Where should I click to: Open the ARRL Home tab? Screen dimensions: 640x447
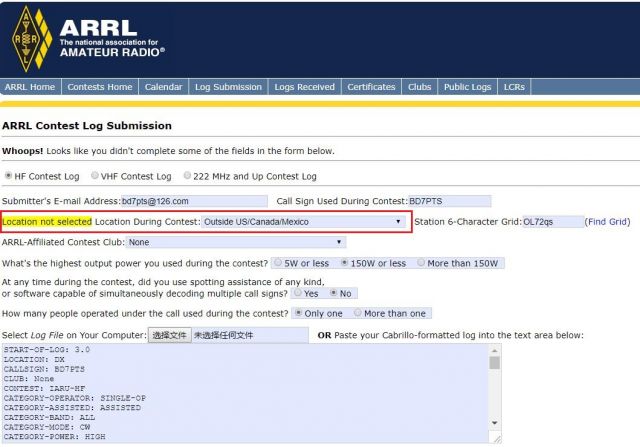30,87
